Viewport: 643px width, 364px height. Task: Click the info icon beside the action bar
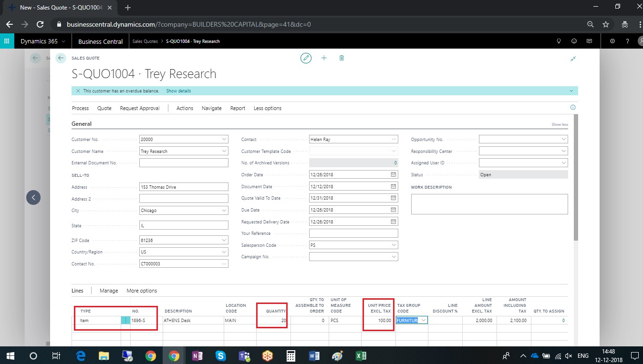coord(573,108)
